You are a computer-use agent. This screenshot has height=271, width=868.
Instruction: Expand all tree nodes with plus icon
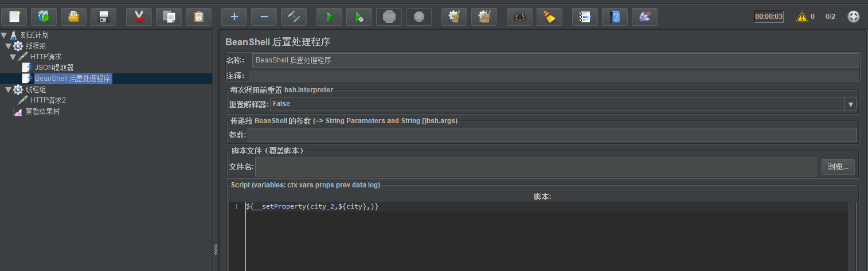pyautogui.click(x=234, y=17)
